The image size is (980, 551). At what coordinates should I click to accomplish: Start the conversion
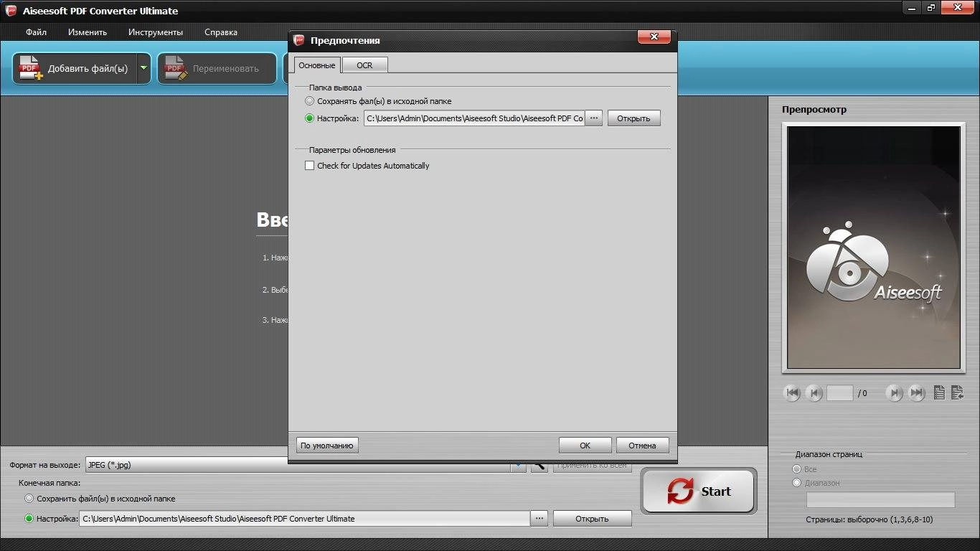tap(699, 491)
